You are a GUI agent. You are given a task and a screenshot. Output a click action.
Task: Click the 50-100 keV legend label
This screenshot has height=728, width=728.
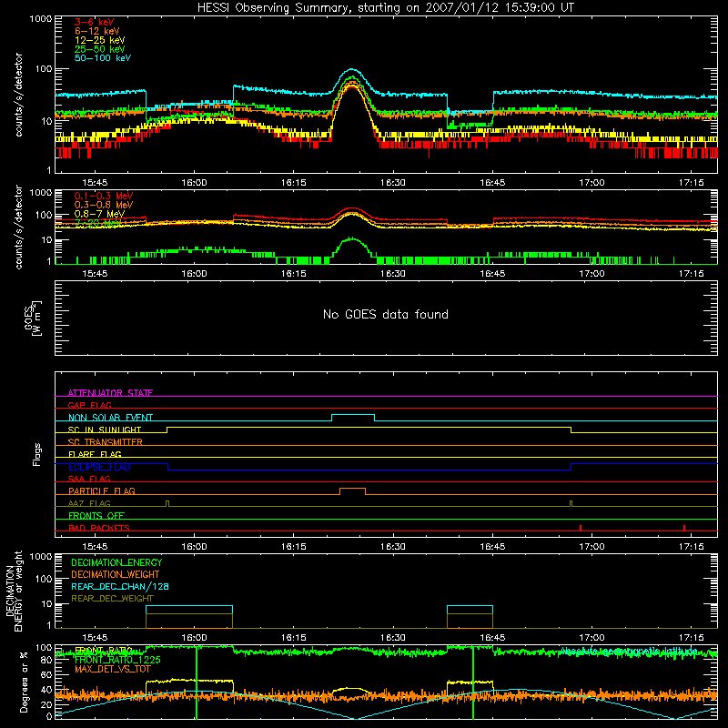102,58
